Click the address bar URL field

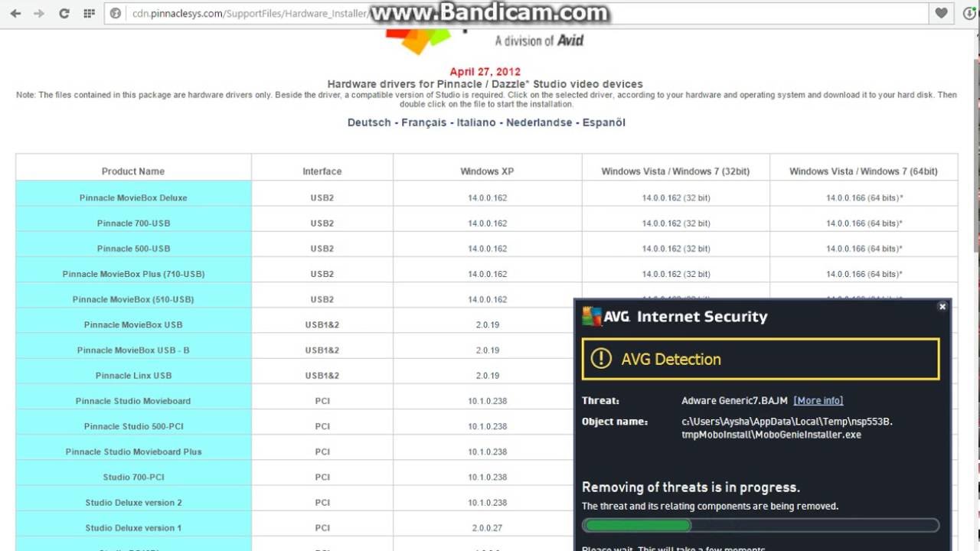[517, 13]
